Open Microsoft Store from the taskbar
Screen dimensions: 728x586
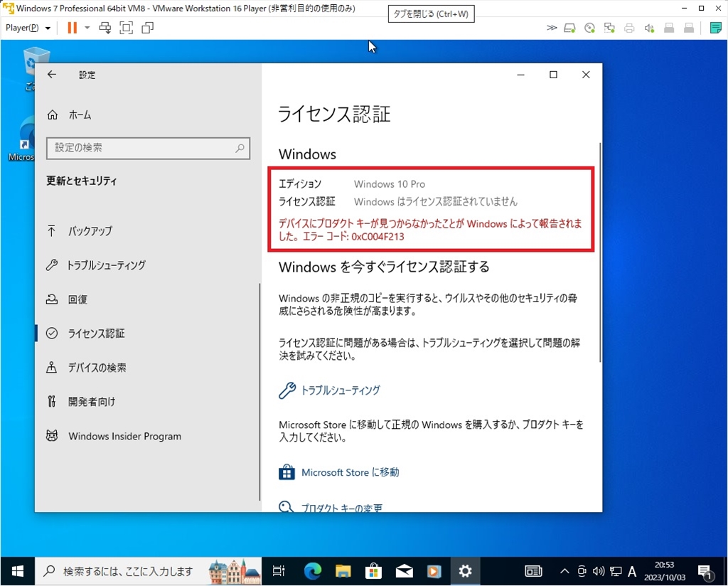(373, 571)
